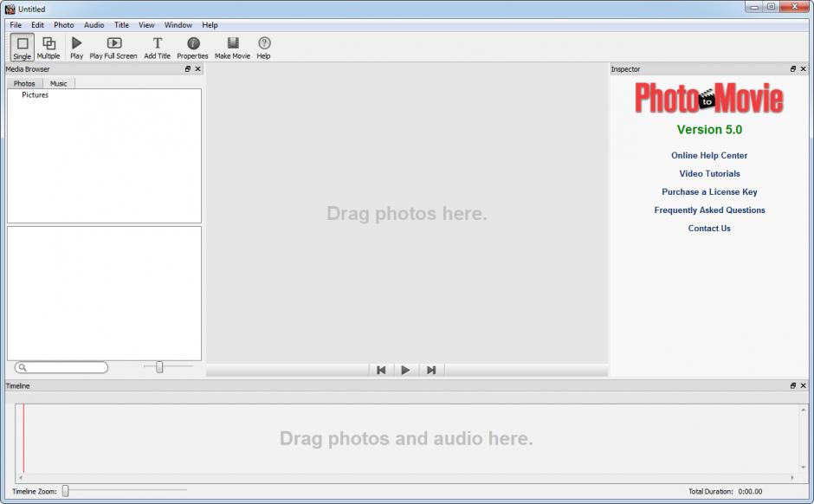Select the Pictures folder item

(x=35, y=95)
